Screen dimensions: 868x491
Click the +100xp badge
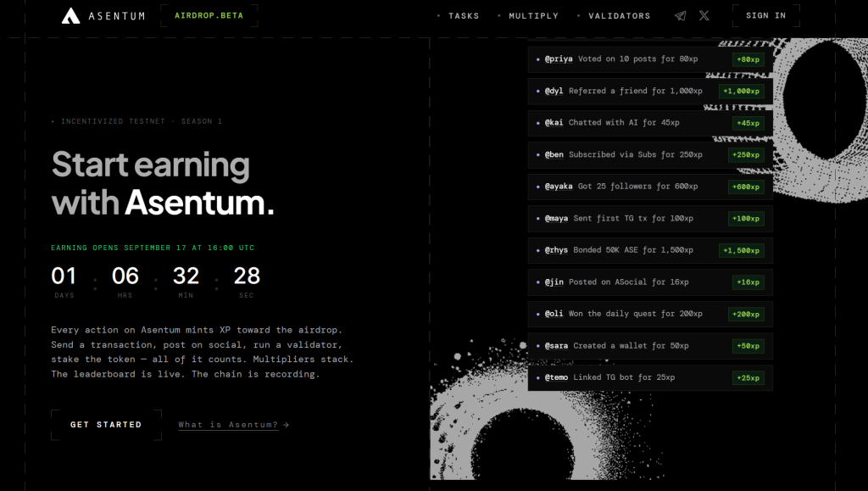click(746, 219)
